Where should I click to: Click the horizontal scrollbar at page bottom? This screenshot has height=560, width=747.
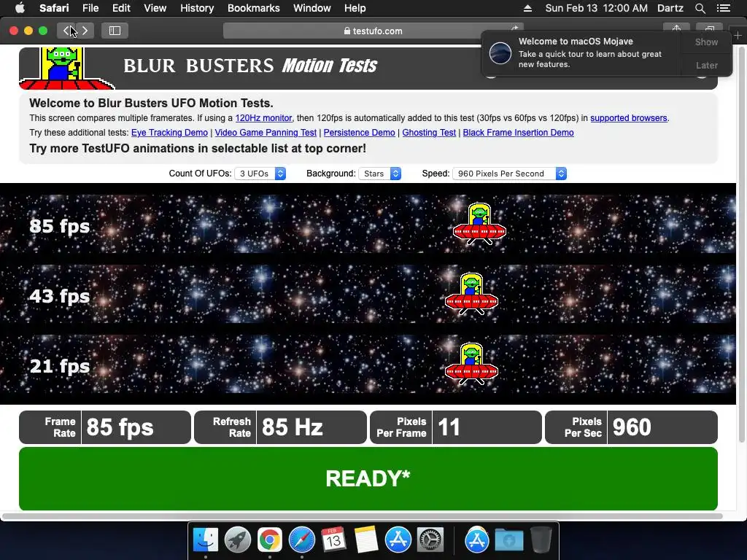(362, 516)
